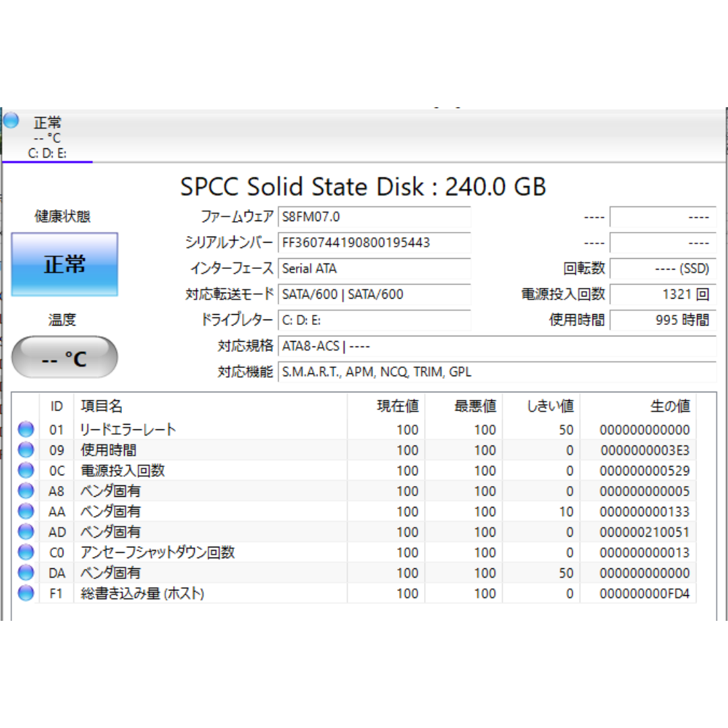728x728 pixels.
Task: Click threshold value 50 in row DA
Action: [566, 573]
